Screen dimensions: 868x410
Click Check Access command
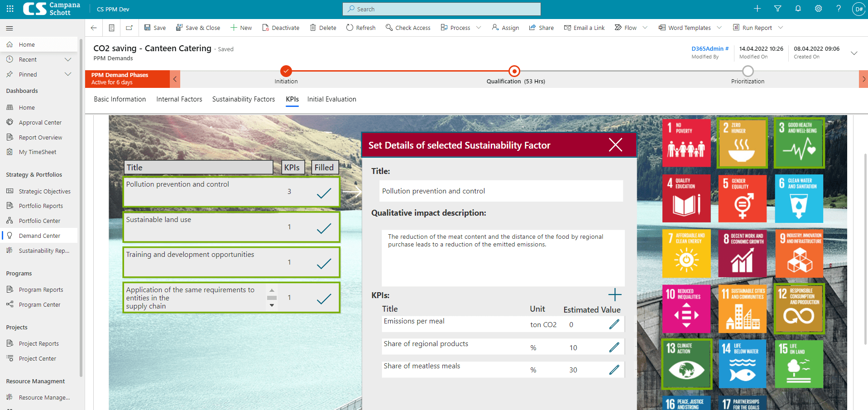(408, 28)
